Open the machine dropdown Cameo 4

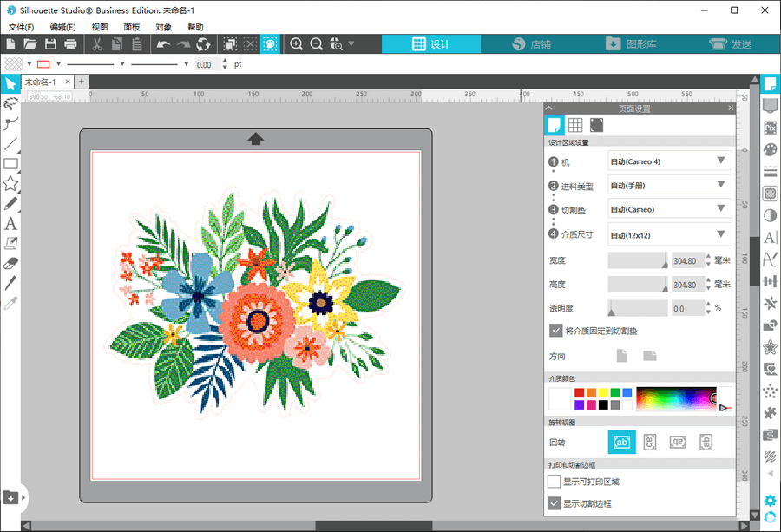point(669,161)
